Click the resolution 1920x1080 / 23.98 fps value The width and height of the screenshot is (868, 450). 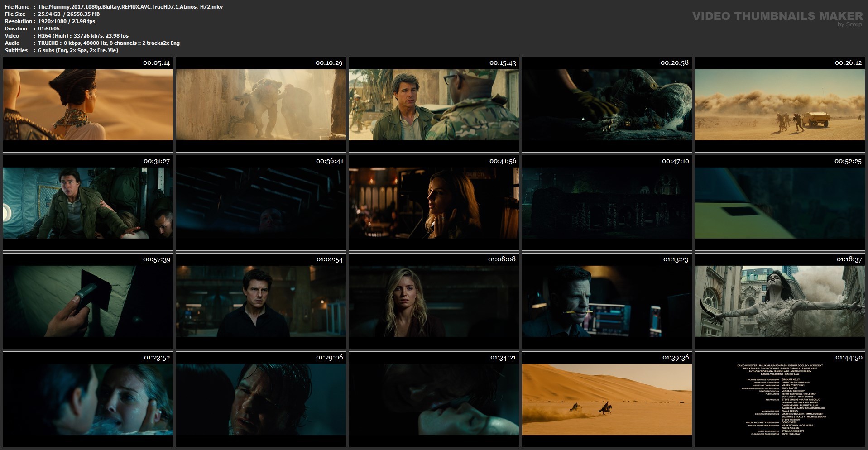pos(67,21)
